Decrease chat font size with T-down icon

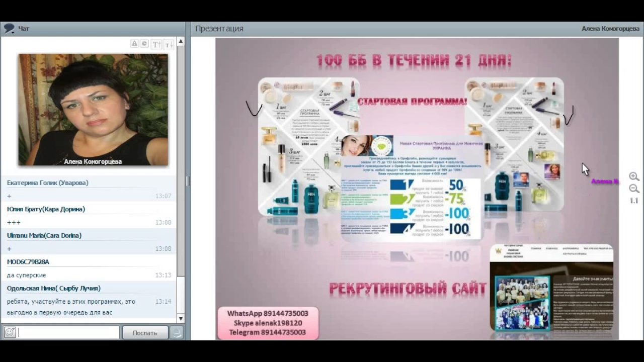pyautogui.click(x=169, y=44)
